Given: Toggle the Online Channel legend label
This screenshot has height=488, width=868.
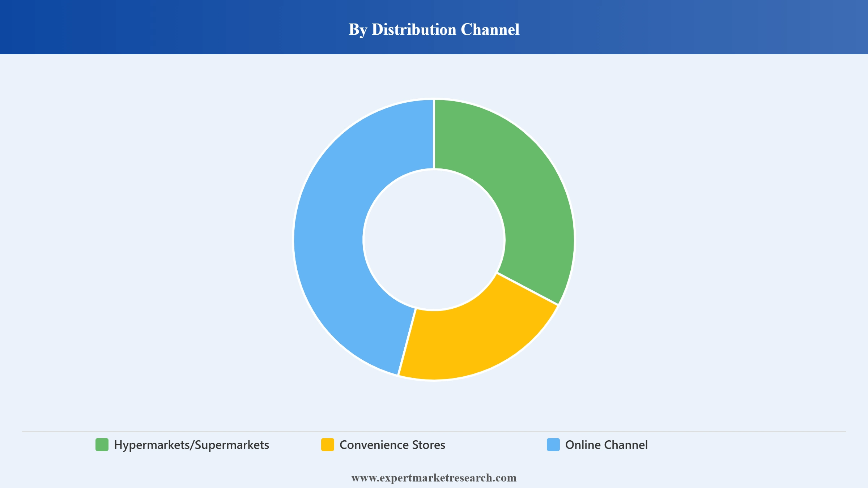Looking at the screenshot, I should tap(607, 445).
